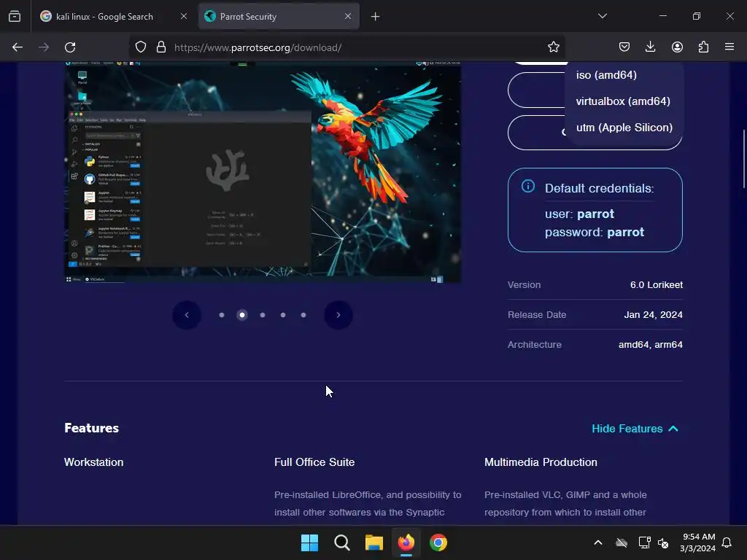The image size is (747, 560).
Task: Select the first carousel dot
Action: pos(222,315)
